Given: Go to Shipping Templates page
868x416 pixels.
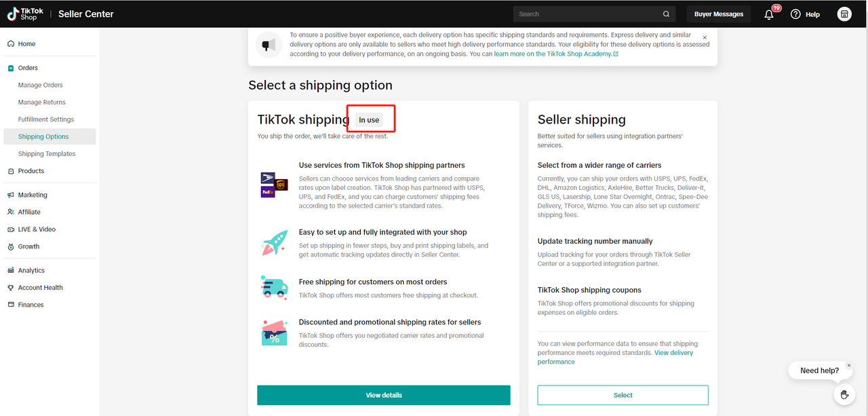Looking at the screenshot, I should [x=47, y=154].
